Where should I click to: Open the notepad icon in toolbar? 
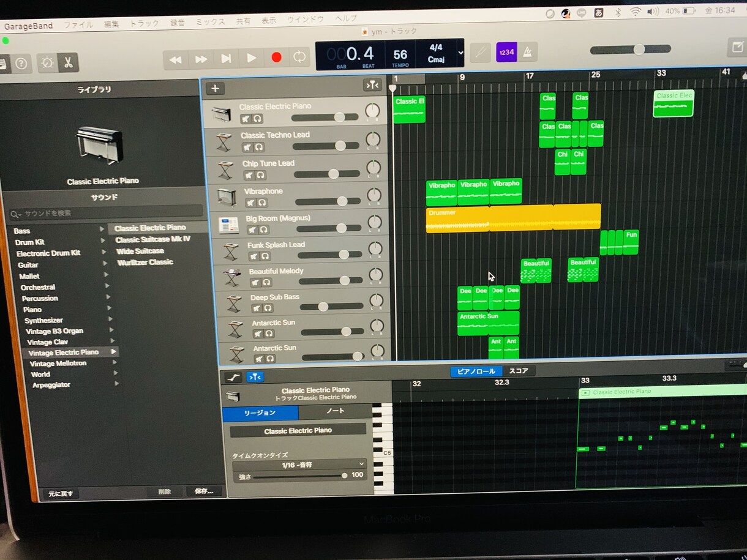pyautogui.click(x=737, y=48)
